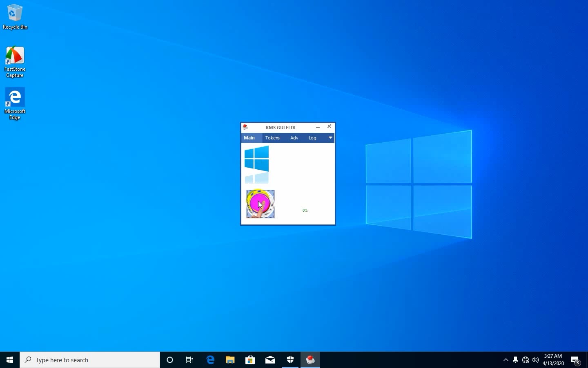
Task: Click the microphone tray icon
Action: [x=516, y=360]
